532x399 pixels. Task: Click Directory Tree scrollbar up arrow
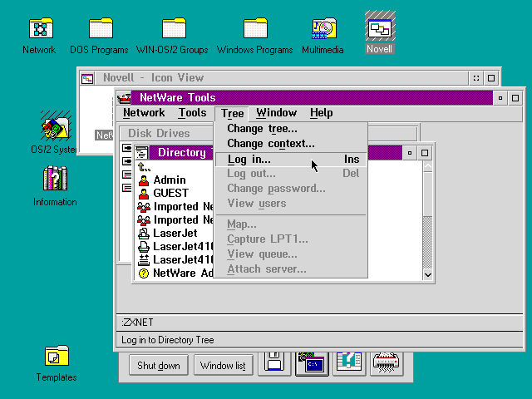428,166
